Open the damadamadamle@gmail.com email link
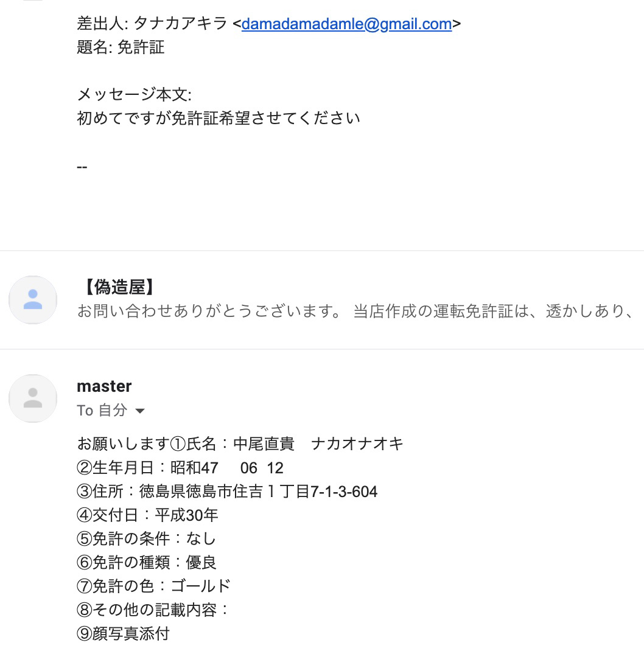The width and height of the screenshot is (644, 668). click(x=346, y=24)
